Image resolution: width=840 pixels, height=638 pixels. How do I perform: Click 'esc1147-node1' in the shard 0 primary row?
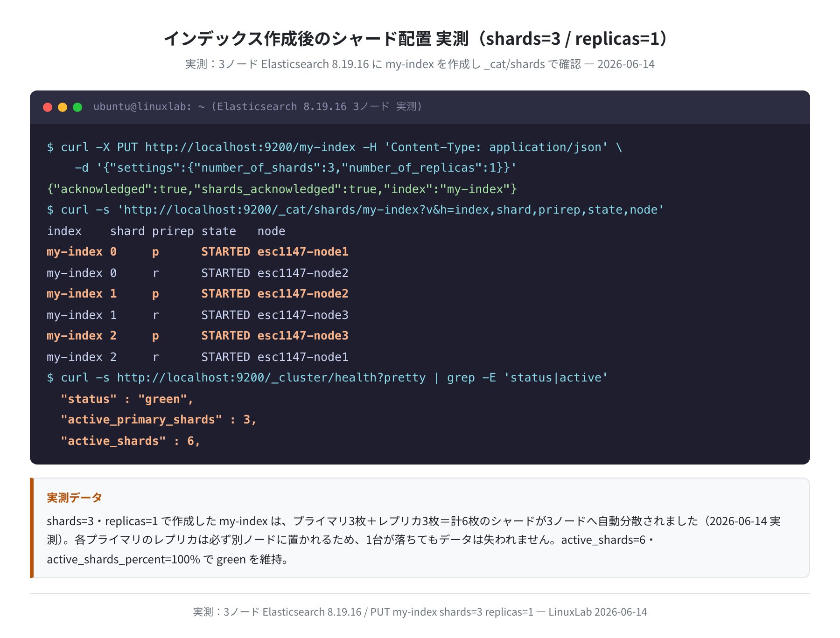(303, 252)
